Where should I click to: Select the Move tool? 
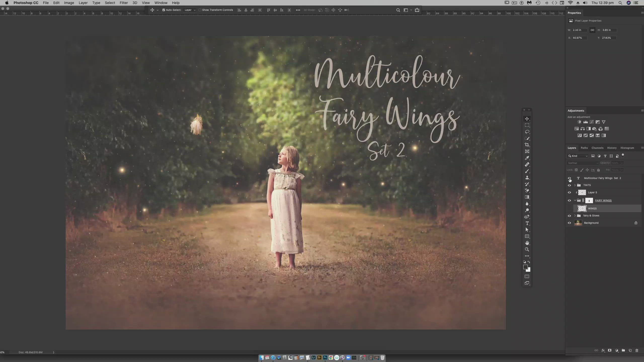(x=527, y=119)
